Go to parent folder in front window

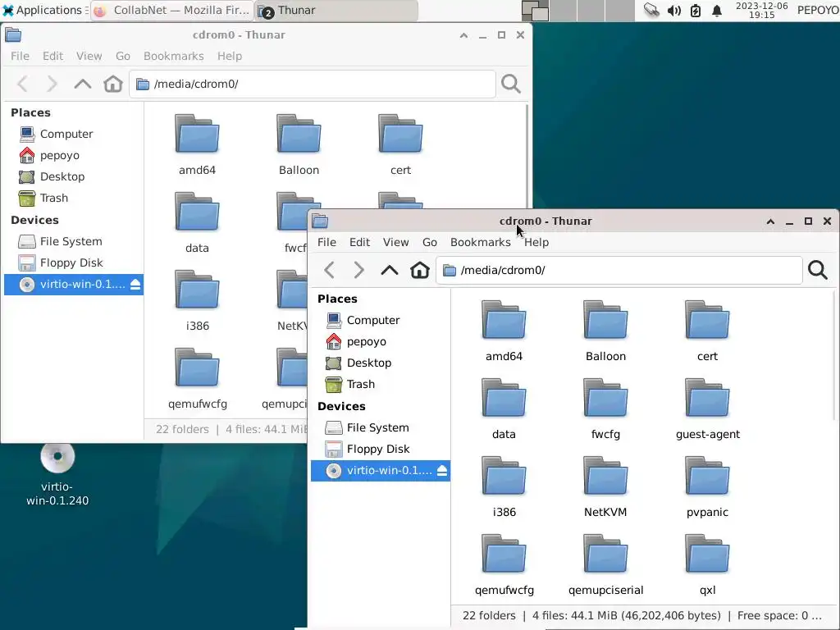(390, 270)
